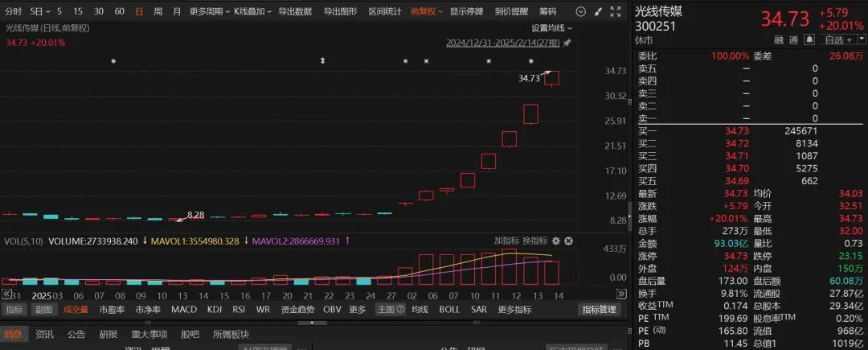Open the 5日 period dropdown
This screenshot has width=868, height=350.
coord(40,11)
